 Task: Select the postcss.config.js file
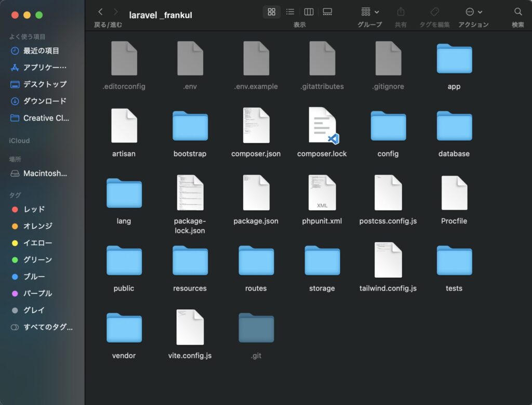pos(388,192)
